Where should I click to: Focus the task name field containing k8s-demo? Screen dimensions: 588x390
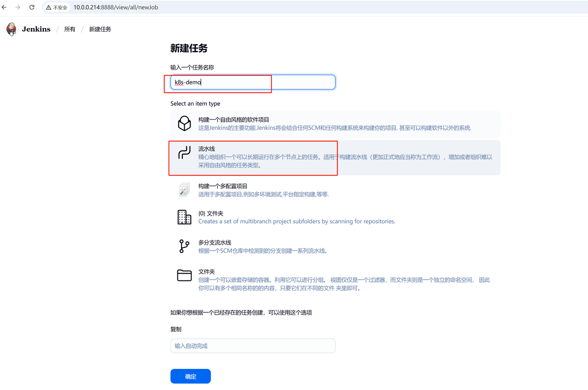[253, 82]
